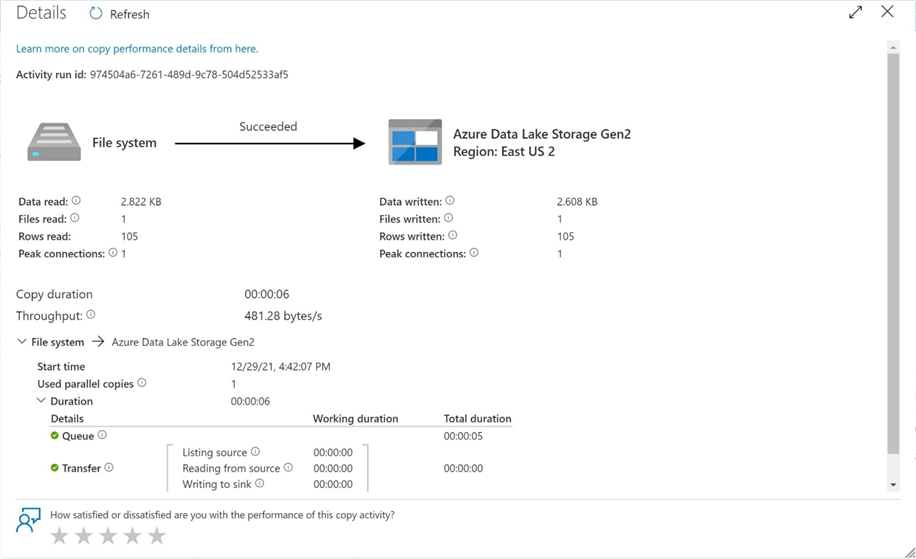Click the Refresh icon button

(x=96, y=14)
